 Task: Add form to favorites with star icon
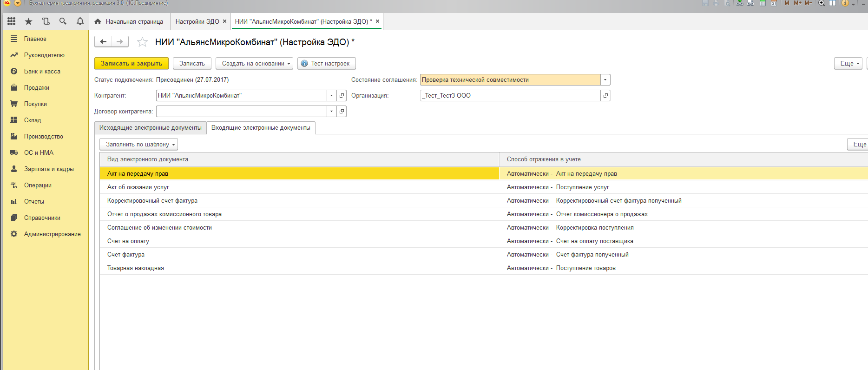click(142, 42)
